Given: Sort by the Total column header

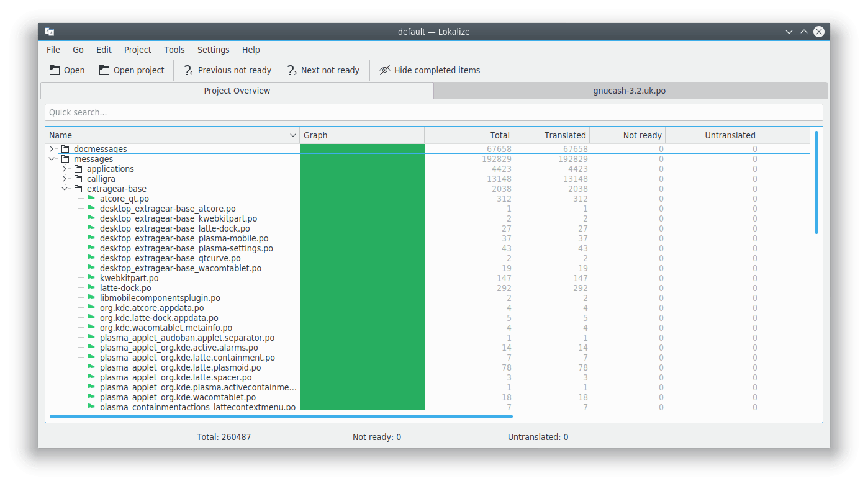Looking at the screenshot, I should [469, 135].
